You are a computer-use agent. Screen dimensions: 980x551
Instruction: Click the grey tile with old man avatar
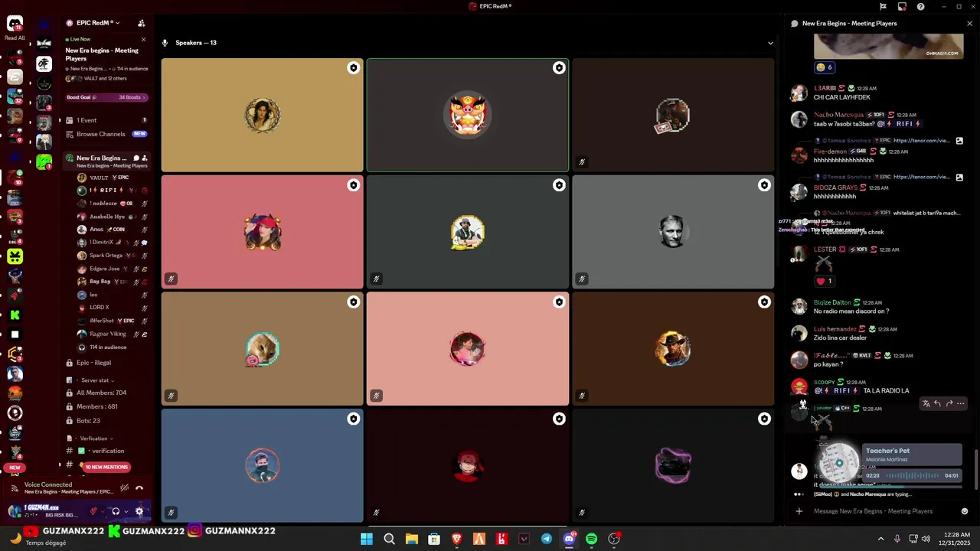[x=673, y=232]
